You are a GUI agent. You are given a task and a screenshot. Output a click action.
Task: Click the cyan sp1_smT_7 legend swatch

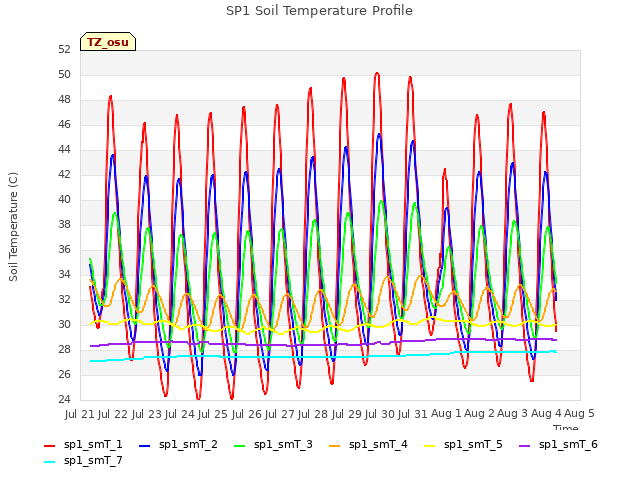coord(49,462)
